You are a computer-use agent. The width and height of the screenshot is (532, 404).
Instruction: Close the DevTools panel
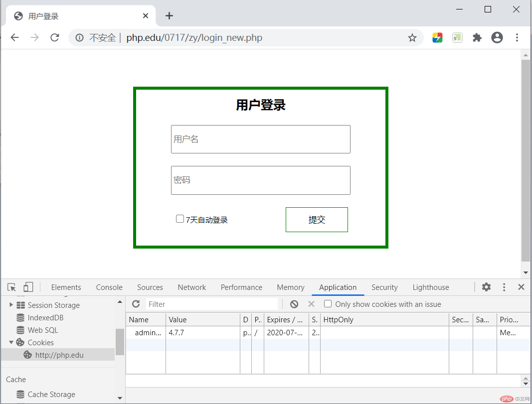tap(522, 287)
